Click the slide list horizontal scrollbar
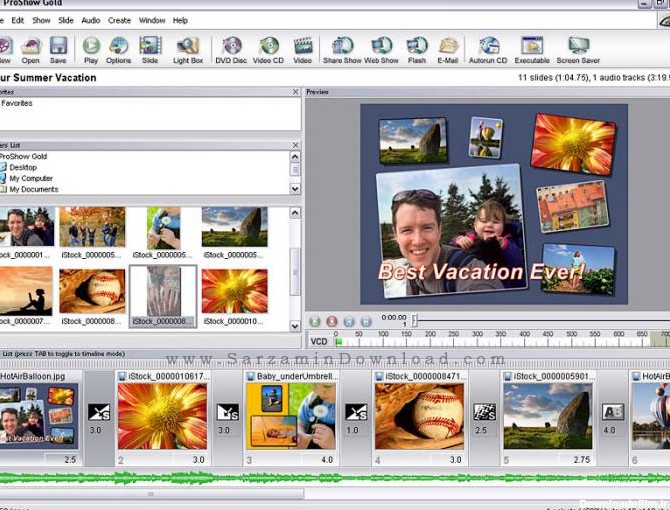Screen dimensions: 670x510 152,494
